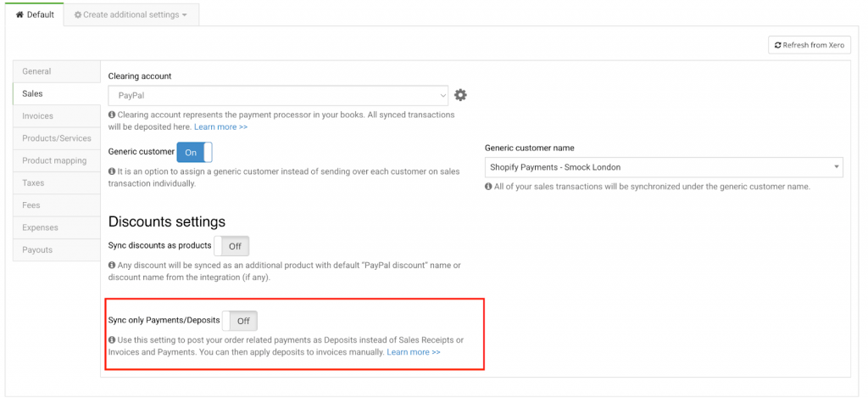868x398 pixels.
Task: Open Create additional settings dropdown
Action: (x=131, y=14)
